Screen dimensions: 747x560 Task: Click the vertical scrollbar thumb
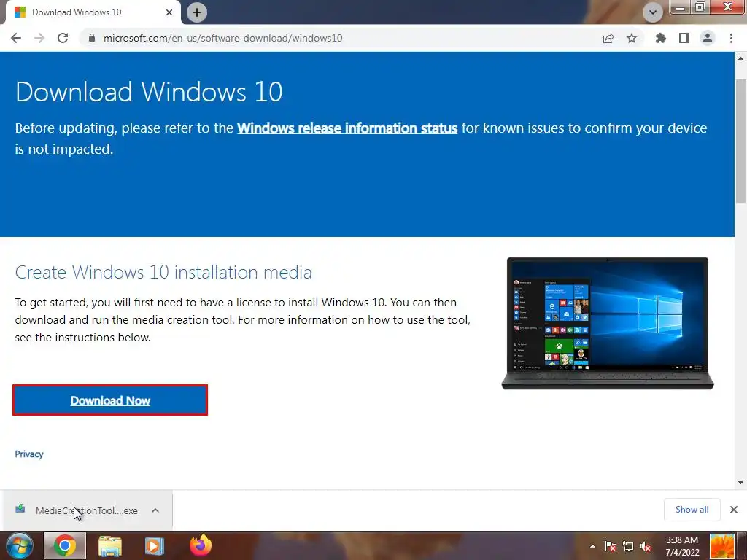pos(740,141)
